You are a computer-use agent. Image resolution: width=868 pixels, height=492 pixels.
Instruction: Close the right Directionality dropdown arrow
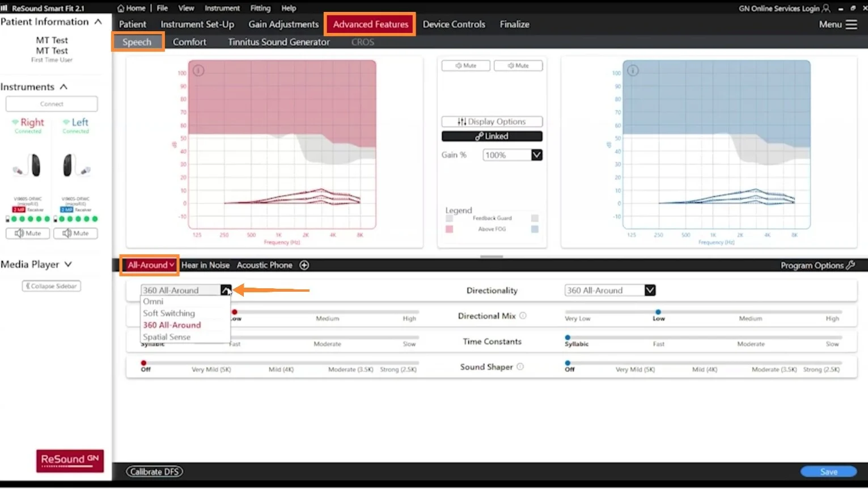(226, 290)
